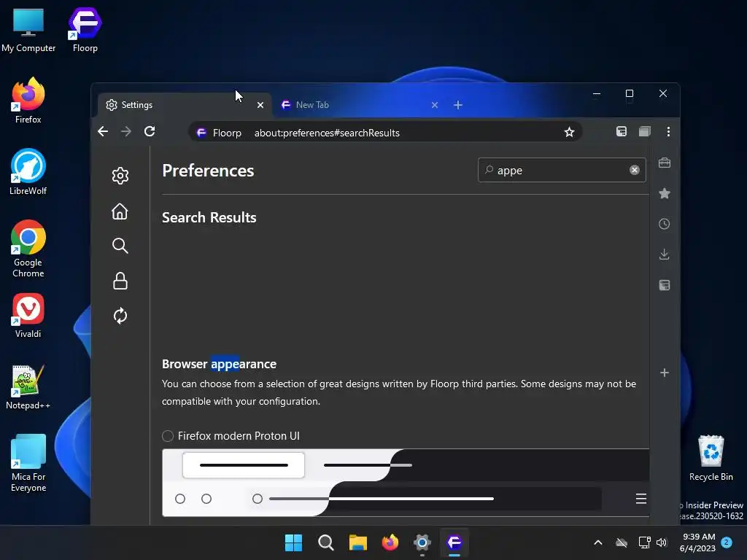Screen dimensions: 747x560
Task: Open Mica For Everyone desktop shortcut
Action: pyautogui.click(x=28, y=463)
